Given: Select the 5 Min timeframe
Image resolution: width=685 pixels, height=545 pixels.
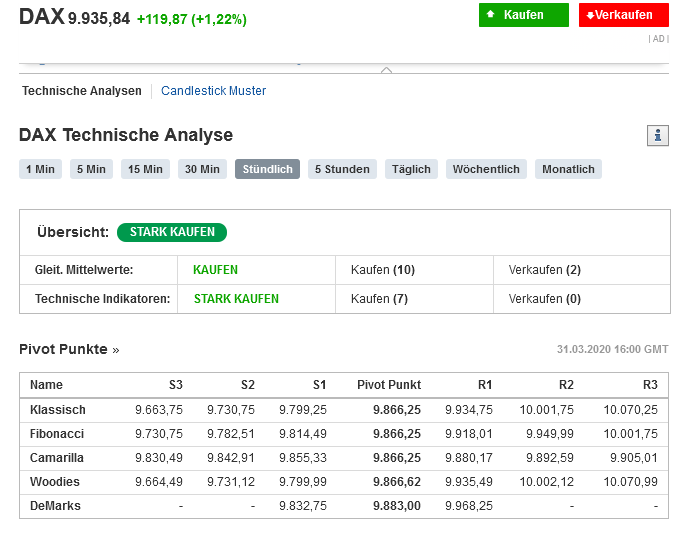Looking at the screenshot, I should pyautogui.click(x=91, y=170).
